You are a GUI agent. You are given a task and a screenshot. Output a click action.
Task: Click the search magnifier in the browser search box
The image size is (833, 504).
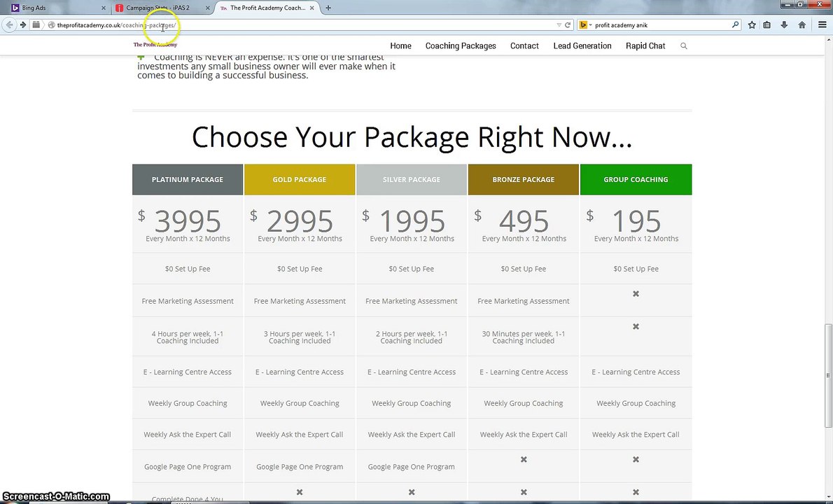735,24
